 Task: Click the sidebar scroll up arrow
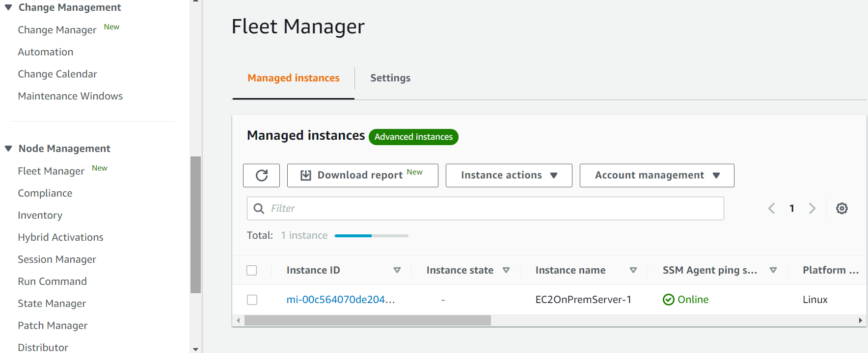click(x=195, y=1)
